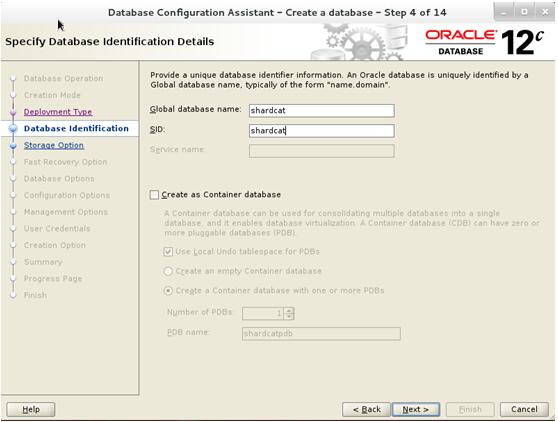Click the Database Identification step bullet icon
The image size is (558, 422).
coord(13,129)
